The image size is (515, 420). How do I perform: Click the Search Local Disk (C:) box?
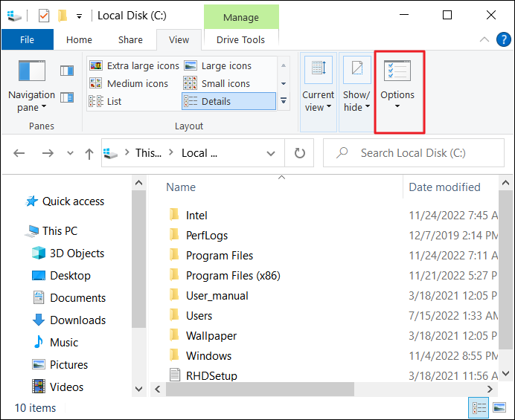[414, 153]
